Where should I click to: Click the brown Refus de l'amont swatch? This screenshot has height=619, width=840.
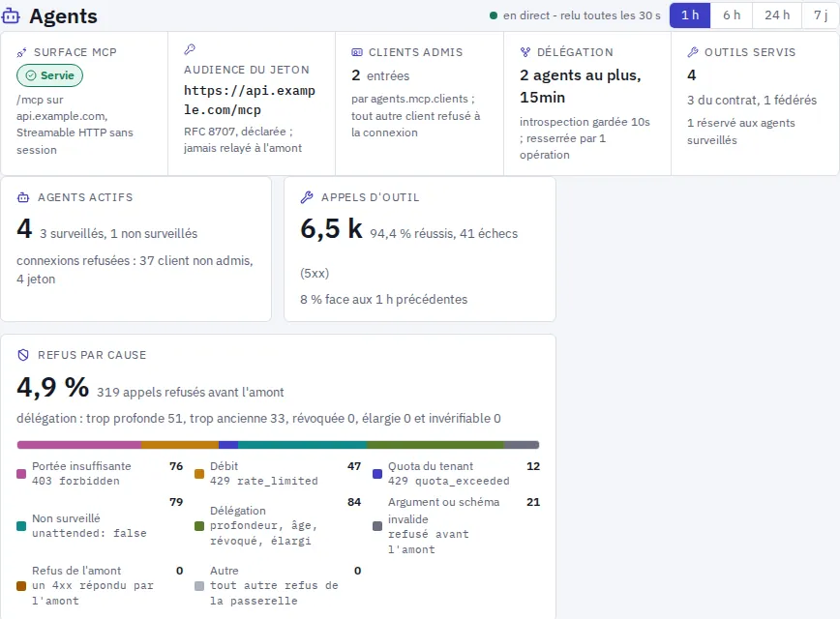point(21,586)
